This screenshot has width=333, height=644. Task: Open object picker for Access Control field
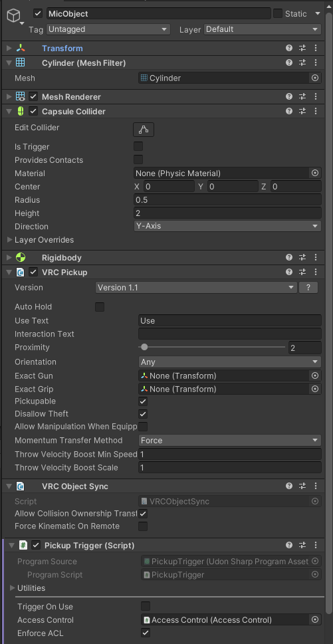[x=315, y=620]
